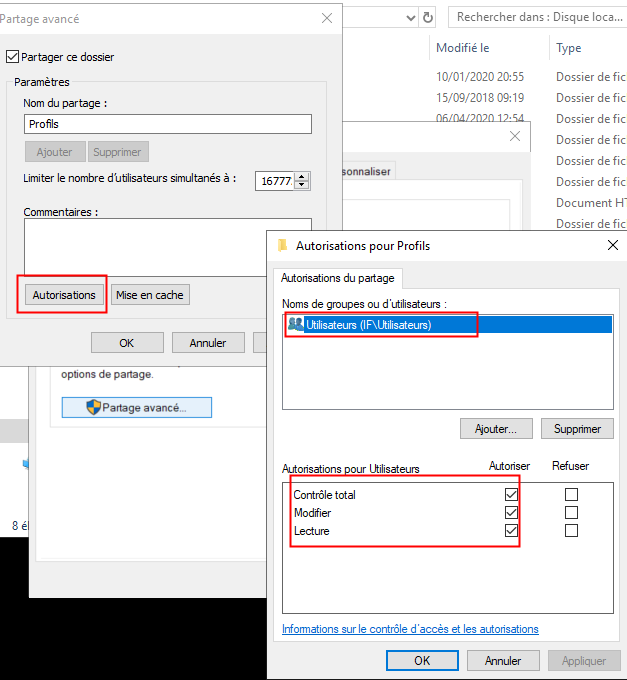This screenshot has height=680, width=627.
Task: Increase the simultaneous users limit spinner
Action: tap(302, 176)
